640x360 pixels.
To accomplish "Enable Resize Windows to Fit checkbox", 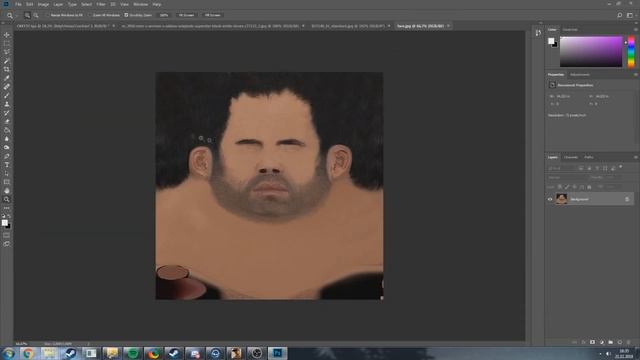I will [47, 15].
